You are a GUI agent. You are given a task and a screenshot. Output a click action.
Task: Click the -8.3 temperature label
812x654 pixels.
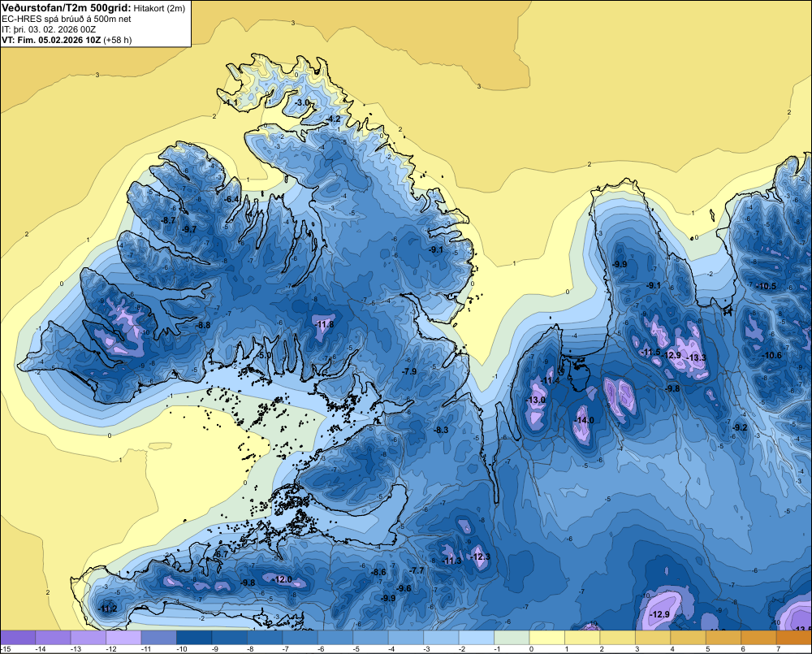[441, 430]
